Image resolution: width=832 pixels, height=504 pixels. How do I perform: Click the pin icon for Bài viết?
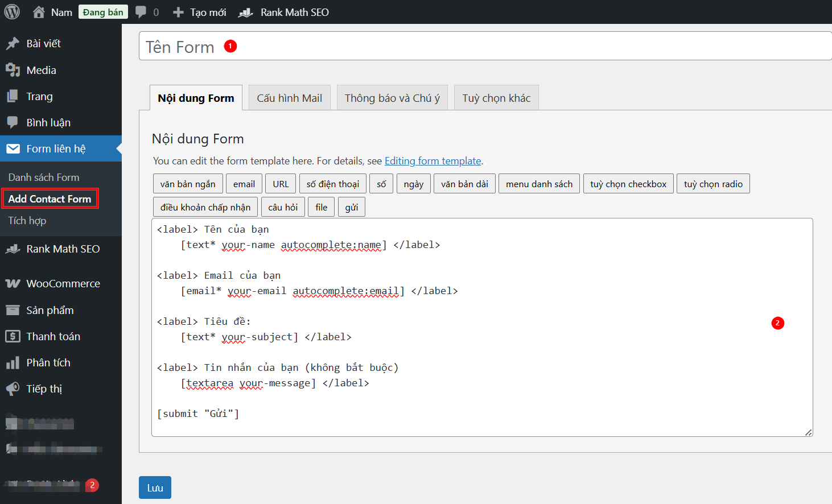pos(13,44)
